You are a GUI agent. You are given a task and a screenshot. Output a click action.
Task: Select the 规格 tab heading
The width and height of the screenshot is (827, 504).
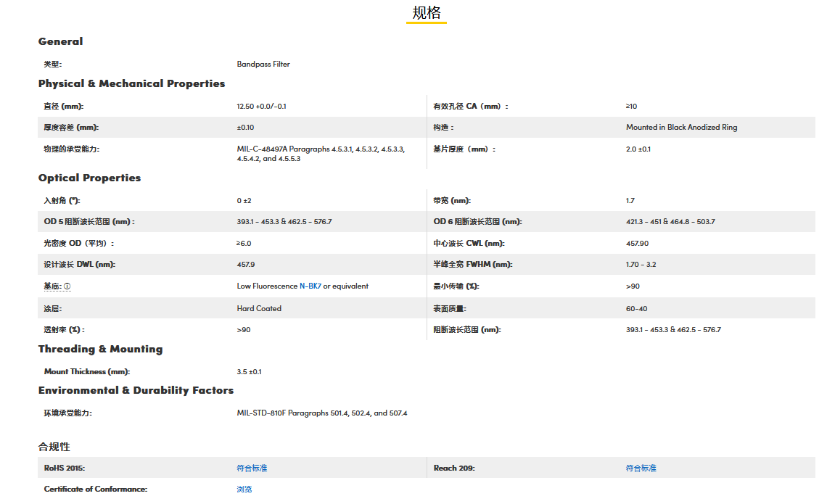[x=426, y=13]
